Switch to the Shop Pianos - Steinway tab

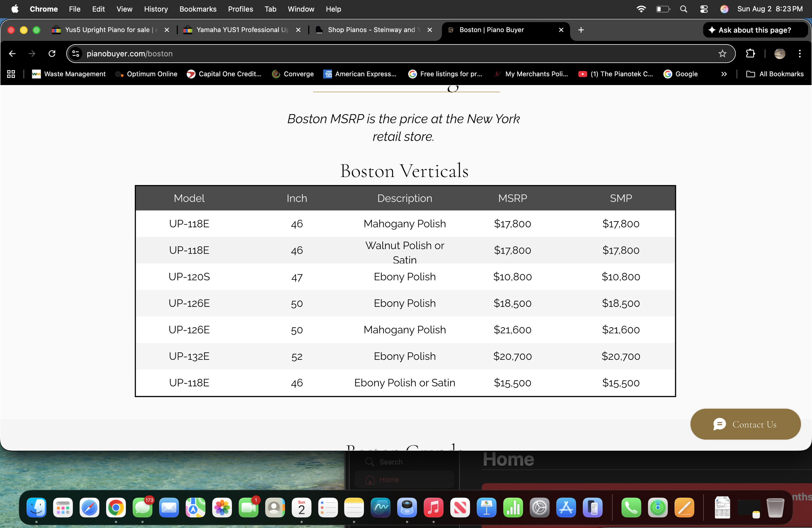pyautogui.click(x=374, y=30)
